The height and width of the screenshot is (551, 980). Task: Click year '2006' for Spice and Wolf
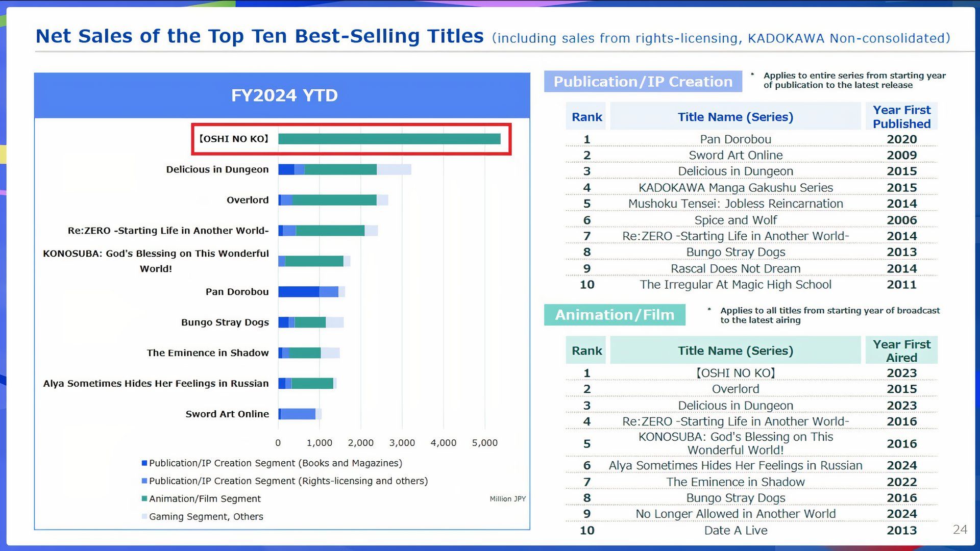click(901, 220)
